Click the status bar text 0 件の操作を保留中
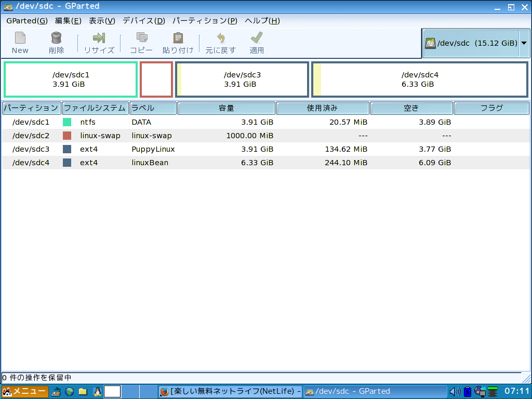 37,378
